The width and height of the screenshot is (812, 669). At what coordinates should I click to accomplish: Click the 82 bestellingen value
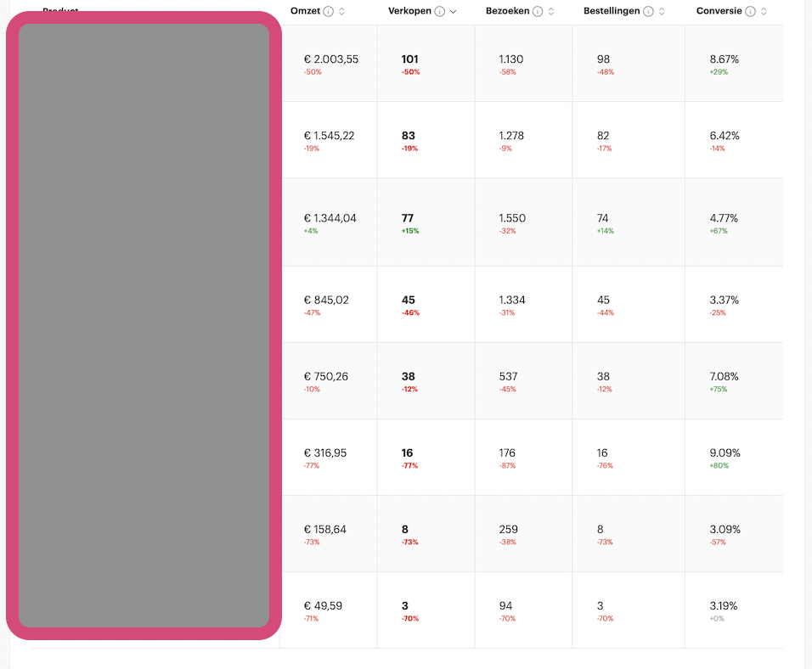coord(603,136)
